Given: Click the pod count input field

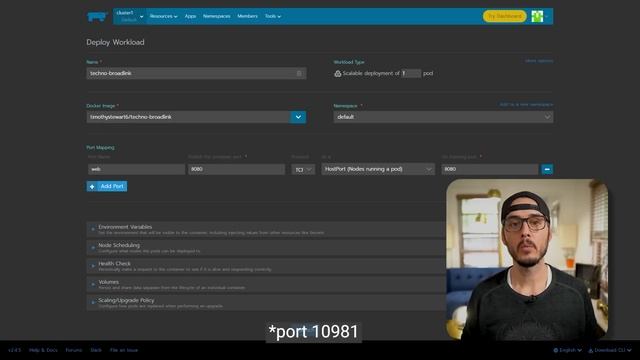Looking at the screenshot, I should click(411, 73).
